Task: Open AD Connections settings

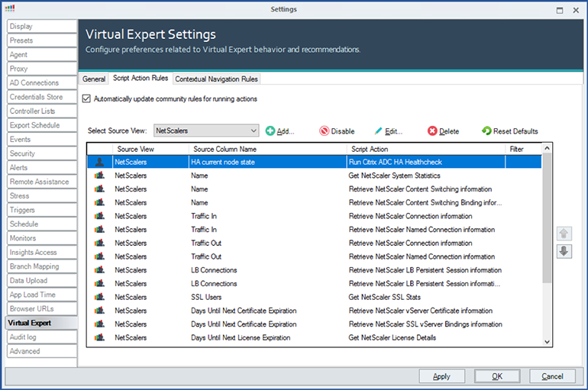Action: pyautogui.click(x=42, y=82)
